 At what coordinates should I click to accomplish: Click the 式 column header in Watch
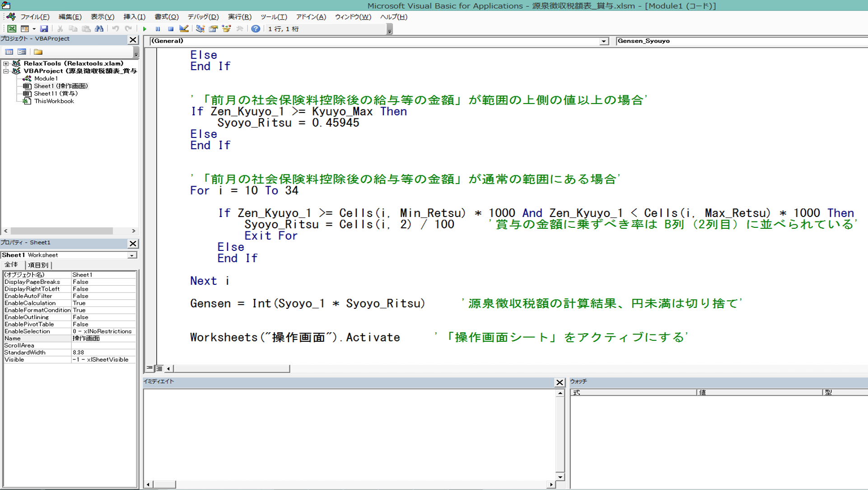pos(633,392)
